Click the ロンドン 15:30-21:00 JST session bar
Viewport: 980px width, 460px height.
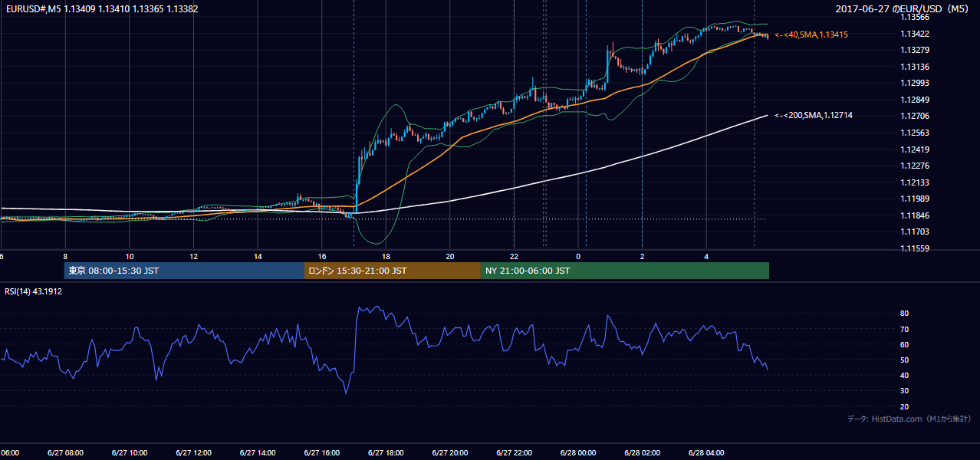393,271
